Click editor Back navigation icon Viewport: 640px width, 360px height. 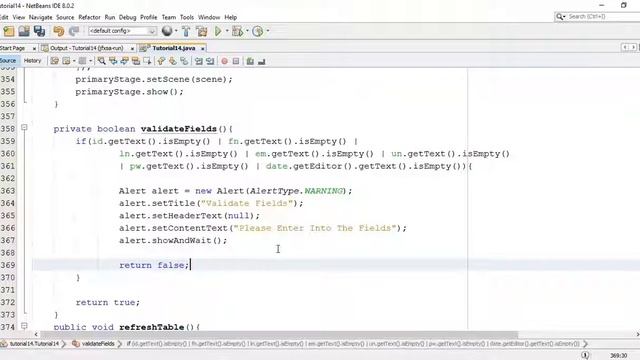[66, 61]
